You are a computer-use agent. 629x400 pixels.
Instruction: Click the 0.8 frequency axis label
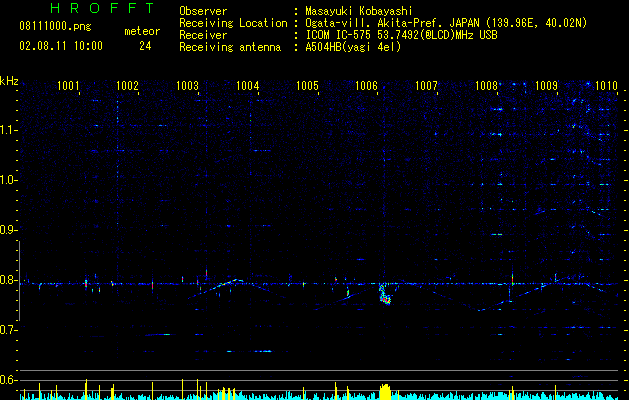[x=8, y=280]
